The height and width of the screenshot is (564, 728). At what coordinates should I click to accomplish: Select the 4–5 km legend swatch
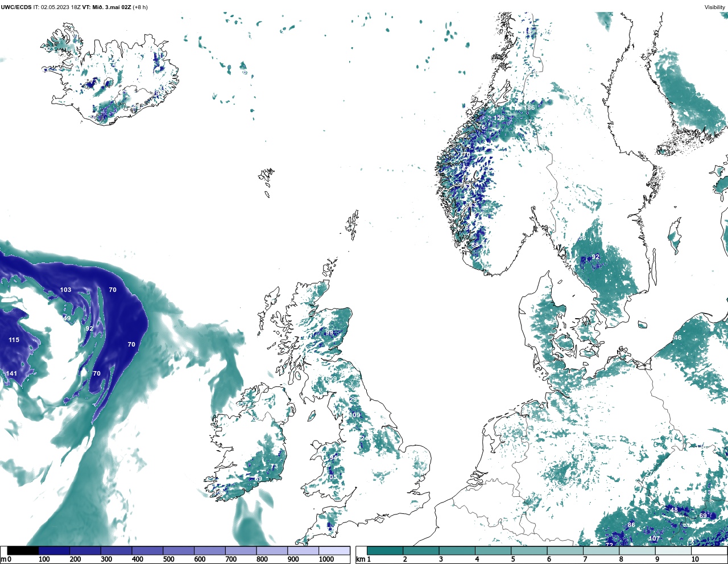click(493, 551)
